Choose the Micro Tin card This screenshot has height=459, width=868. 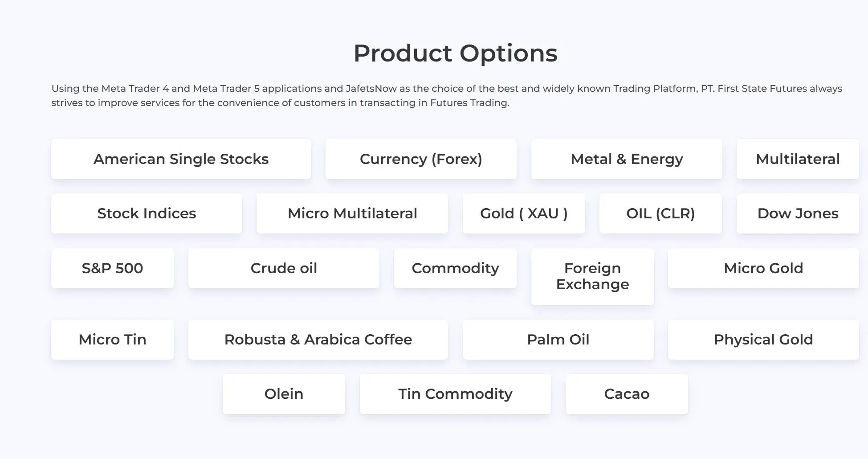pyautogui.click(x=112, y=340)
